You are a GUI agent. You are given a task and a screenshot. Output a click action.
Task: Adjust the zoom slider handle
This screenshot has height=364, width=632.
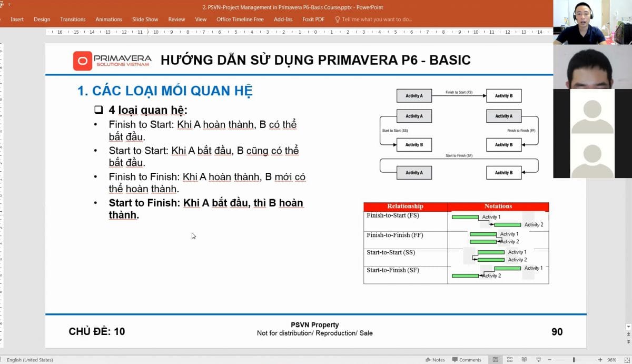pyautogui.click(x=574, y=359)
